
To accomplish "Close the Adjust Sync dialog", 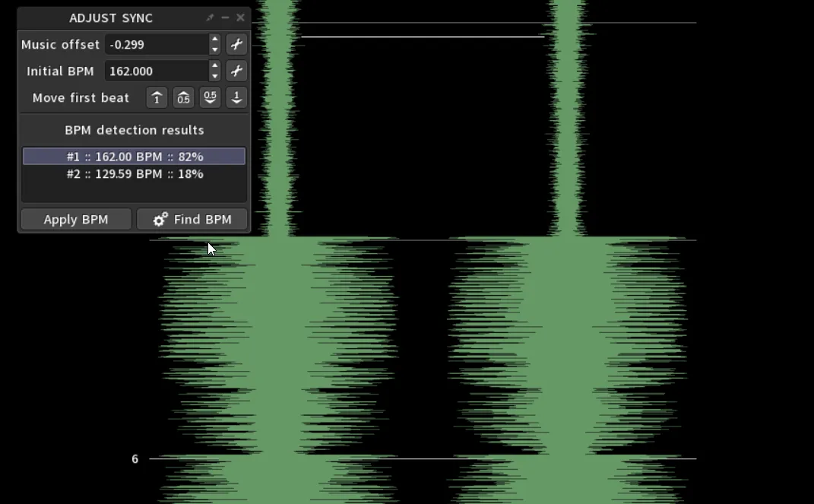I will pos(241,17).
